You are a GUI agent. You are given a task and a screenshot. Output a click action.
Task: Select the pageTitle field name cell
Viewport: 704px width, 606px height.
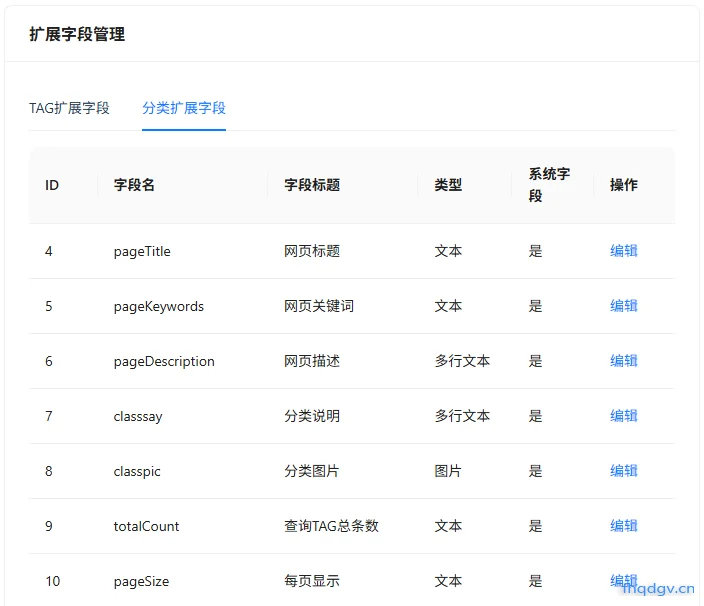pyautogui.click(x=142, y=251)
